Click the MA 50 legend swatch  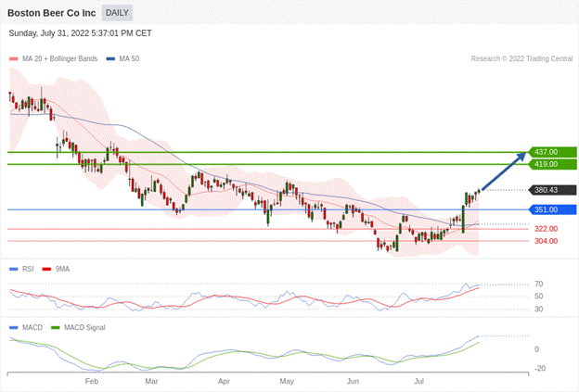pyautogui.click(x=110, y=59)
